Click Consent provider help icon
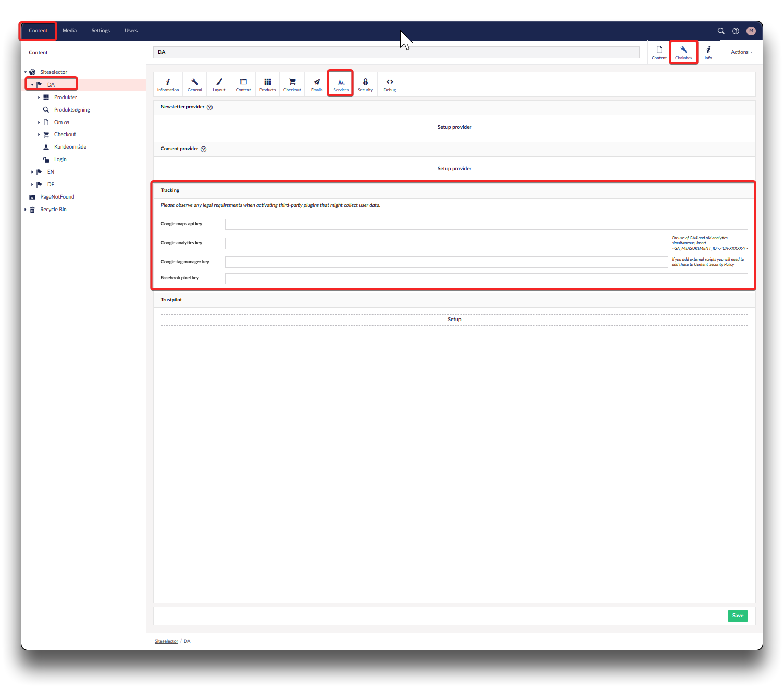Image resolution: width=784 pixels, height=688 pixels. pos(203,149)
